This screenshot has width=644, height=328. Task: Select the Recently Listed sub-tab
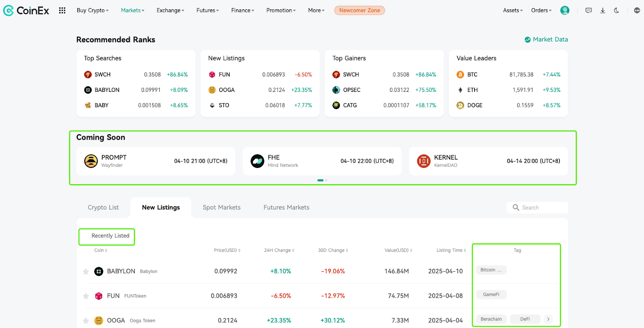coord(111,236)
